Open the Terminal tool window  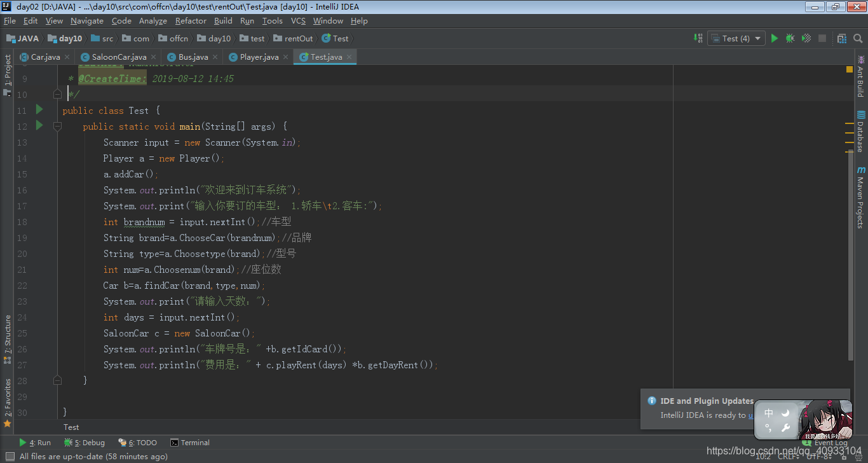pyautogui.click(x=189, y=443)
